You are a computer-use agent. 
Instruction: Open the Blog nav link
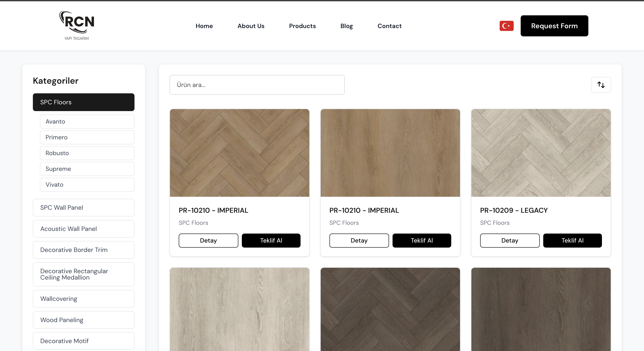[346, 26]
